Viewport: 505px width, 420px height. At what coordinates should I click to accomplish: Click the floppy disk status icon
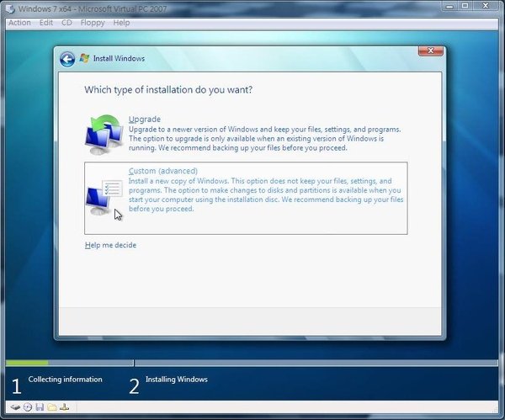click(40, 407)
